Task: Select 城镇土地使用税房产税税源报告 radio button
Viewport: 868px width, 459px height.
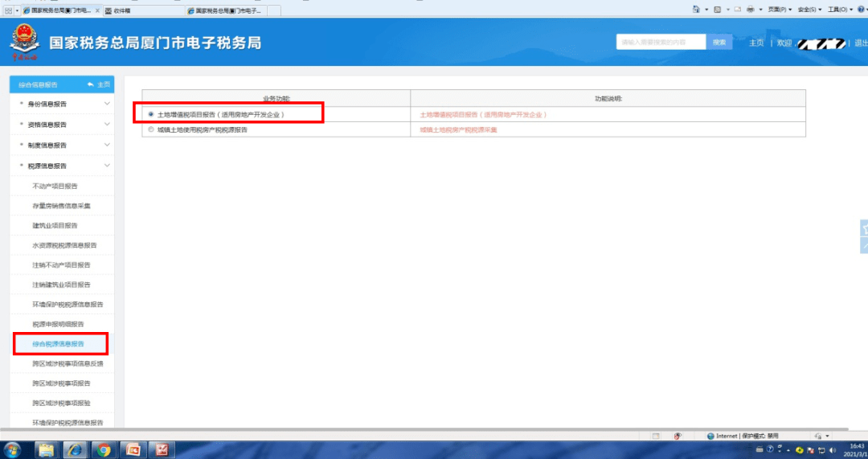Action: [151, 129]
